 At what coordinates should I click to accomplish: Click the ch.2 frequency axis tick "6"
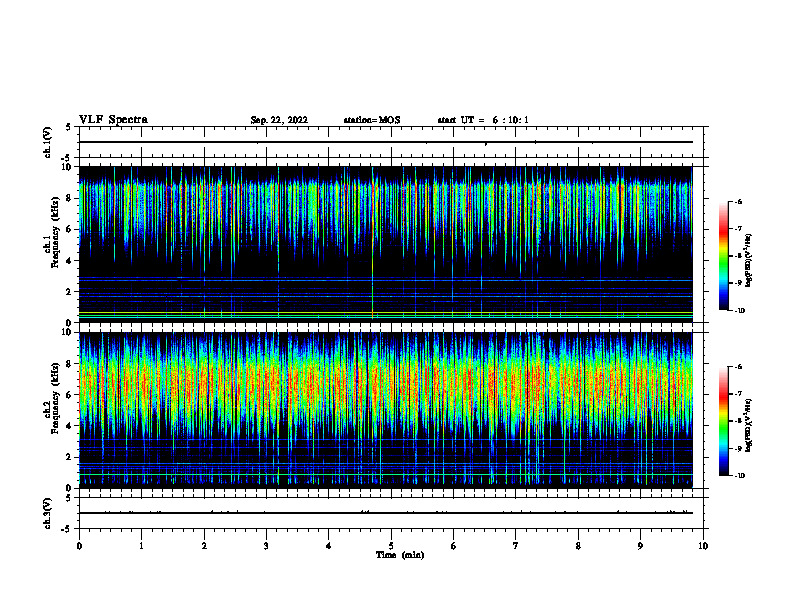click(x=69, y=395)
